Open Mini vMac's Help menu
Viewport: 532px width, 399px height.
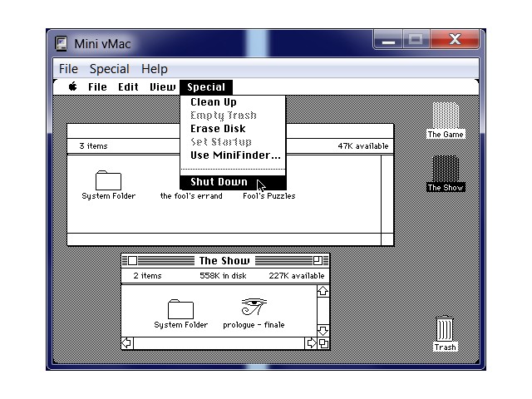[x=155, y=69]
